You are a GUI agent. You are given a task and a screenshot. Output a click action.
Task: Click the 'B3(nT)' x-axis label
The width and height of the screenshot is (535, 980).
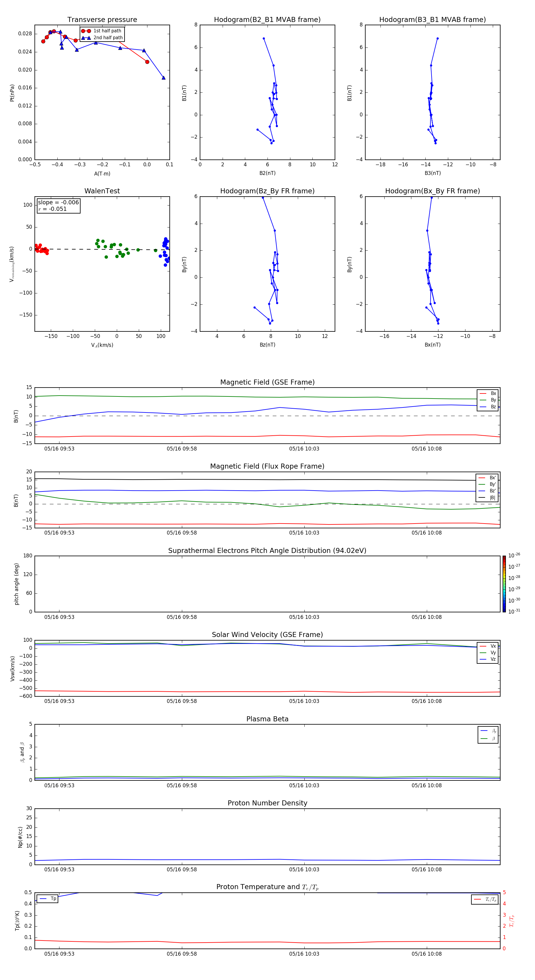point(432,173)
